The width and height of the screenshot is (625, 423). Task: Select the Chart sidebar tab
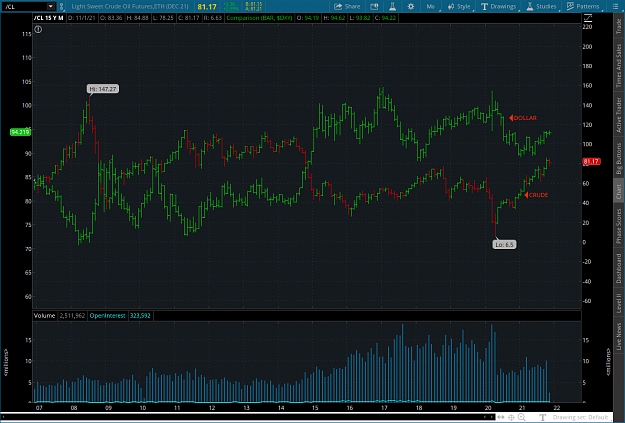click(x=619, y=191)
